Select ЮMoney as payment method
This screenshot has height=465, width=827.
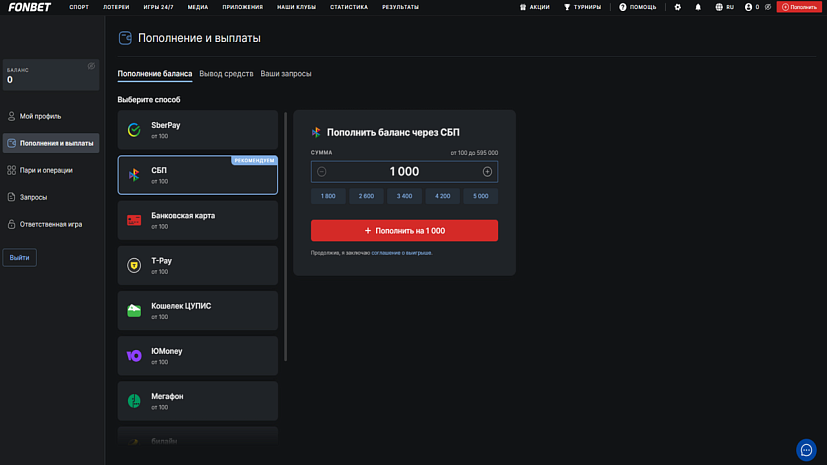[x=197, y=356]
